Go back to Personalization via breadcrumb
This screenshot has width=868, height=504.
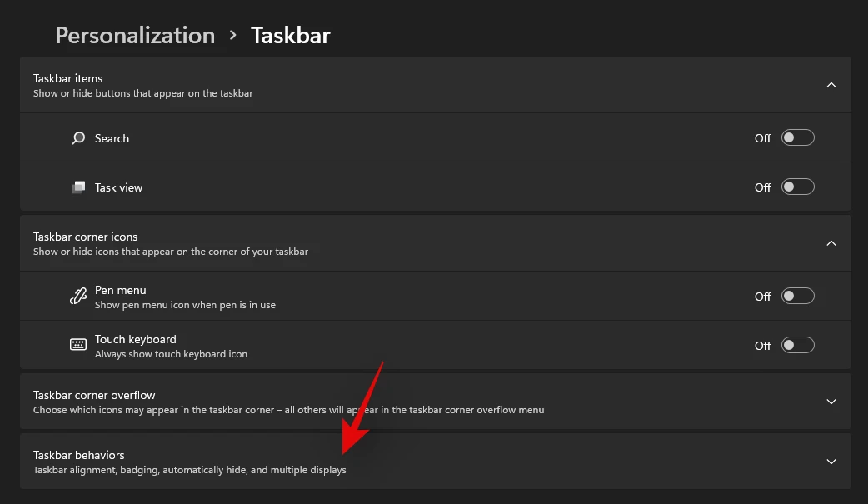(x=135, y=36)
